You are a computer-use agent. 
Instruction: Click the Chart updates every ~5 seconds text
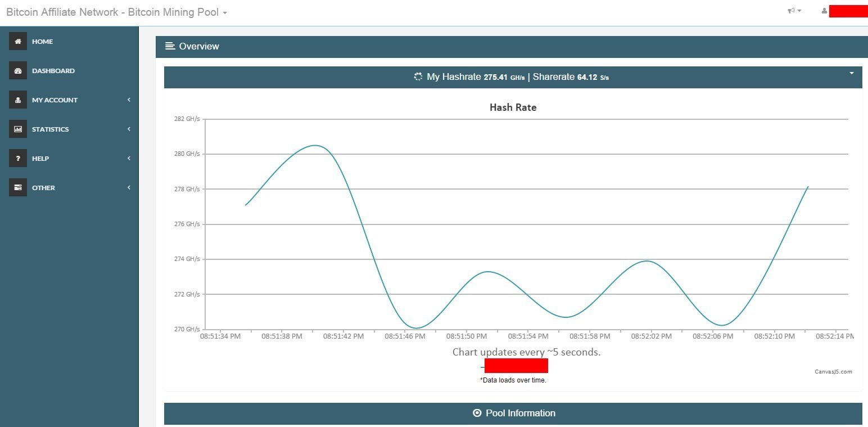coord(526,352)
